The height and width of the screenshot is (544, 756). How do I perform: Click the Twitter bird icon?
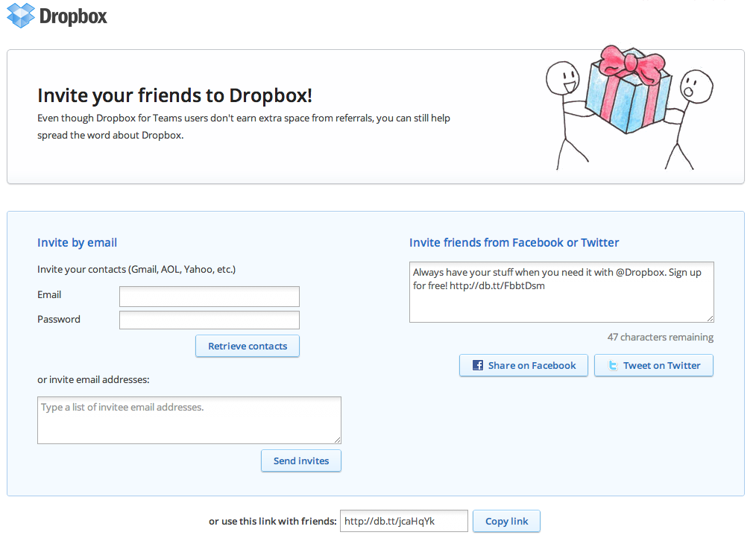click(613, 365)
